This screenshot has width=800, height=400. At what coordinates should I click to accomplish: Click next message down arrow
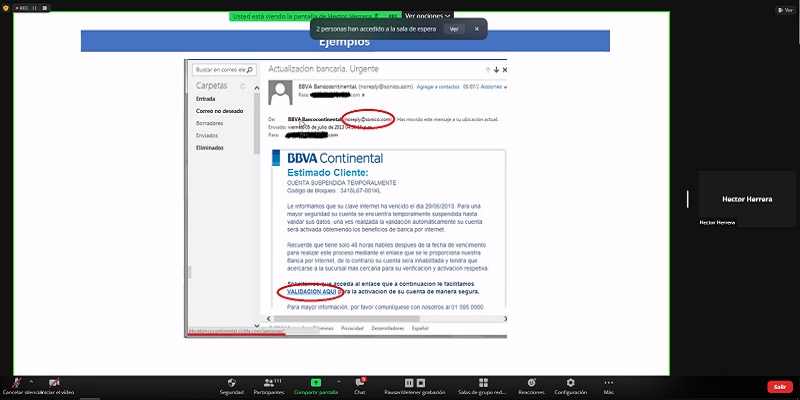(496, 69)
